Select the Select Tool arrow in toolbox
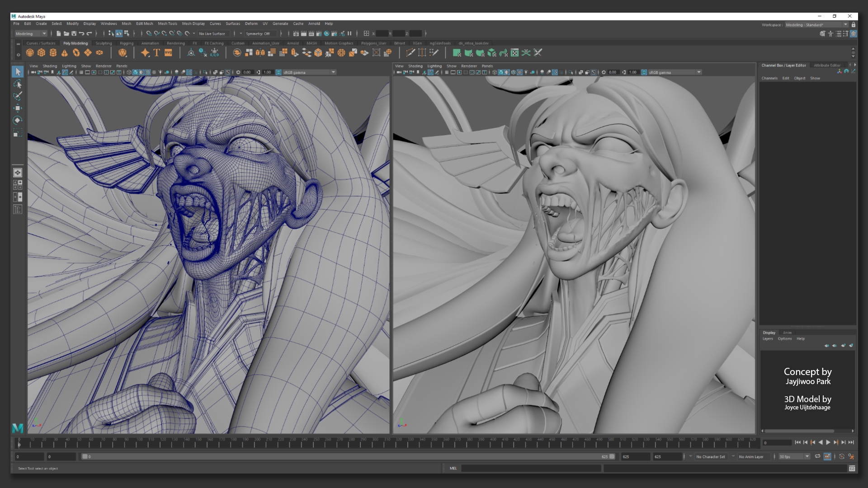868x488 pixels. coord(18,72)
